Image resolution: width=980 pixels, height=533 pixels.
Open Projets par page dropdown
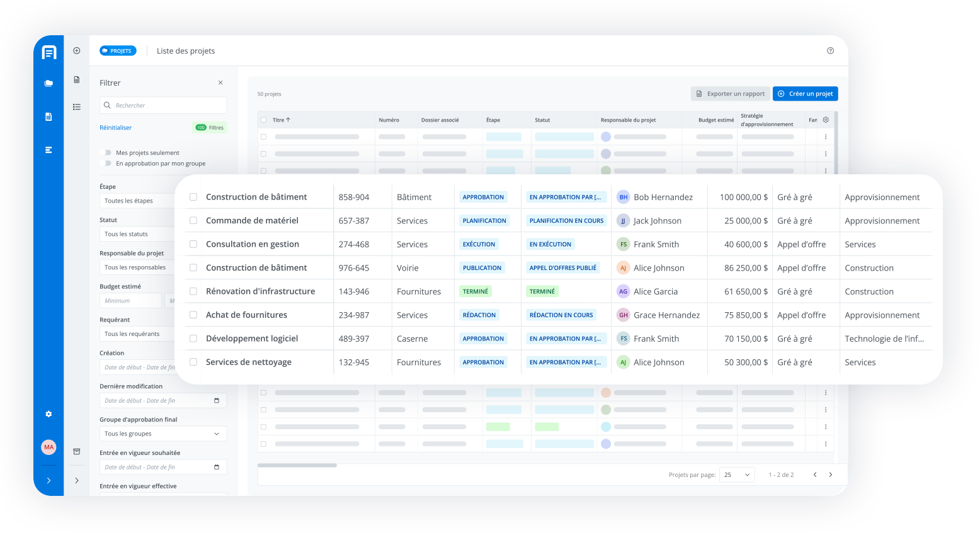click(736, 475)
